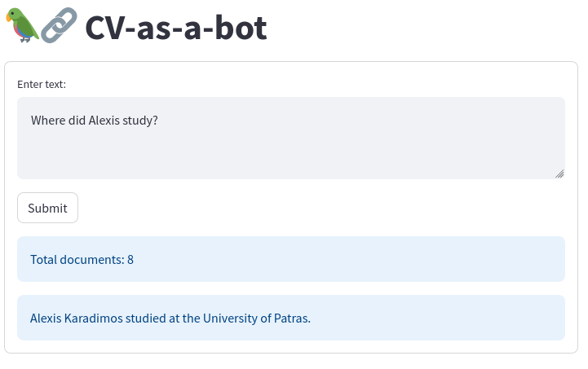
Task: Click the word "studied" in the answer
Action: click(x=145, y=318)
